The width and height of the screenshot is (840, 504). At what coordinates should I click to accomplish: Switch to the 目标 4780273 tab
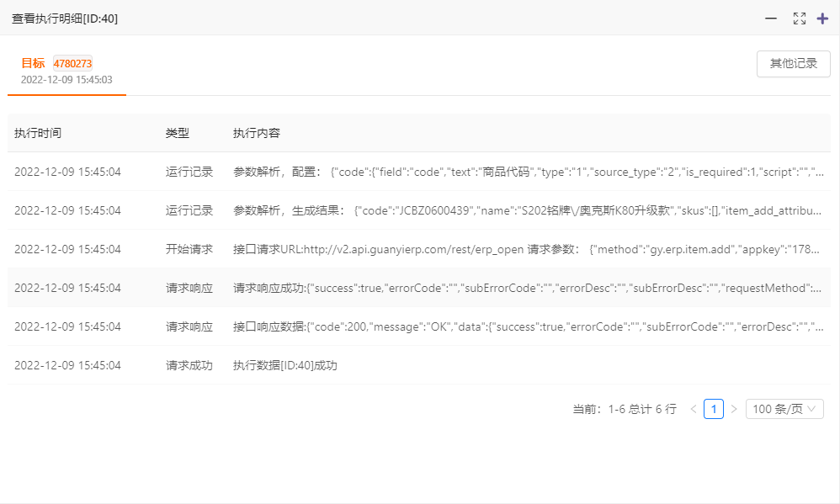pos(51,62)
